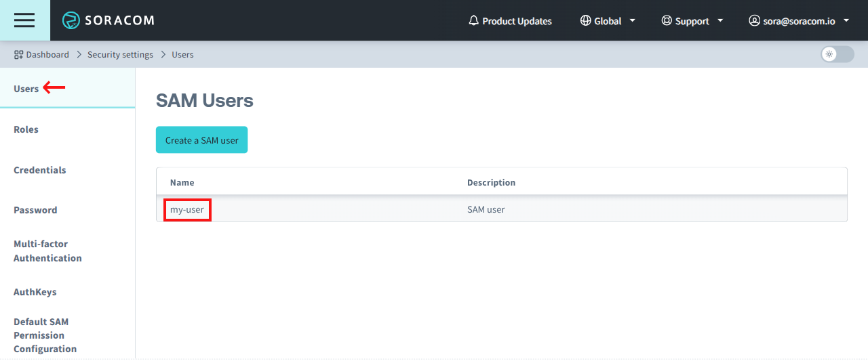Click the Dashboard grid icon in breadcrumb

tap(19, 55)
